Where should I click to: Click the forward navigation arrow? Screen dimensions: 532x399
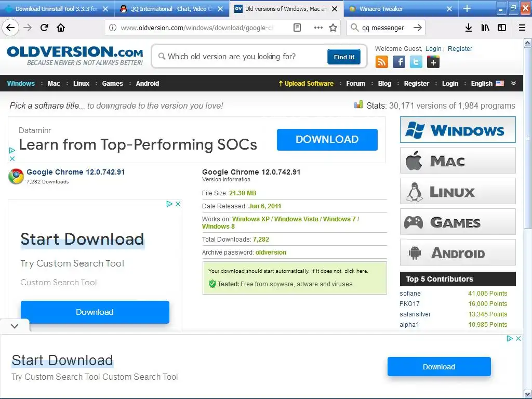point(28,28)
